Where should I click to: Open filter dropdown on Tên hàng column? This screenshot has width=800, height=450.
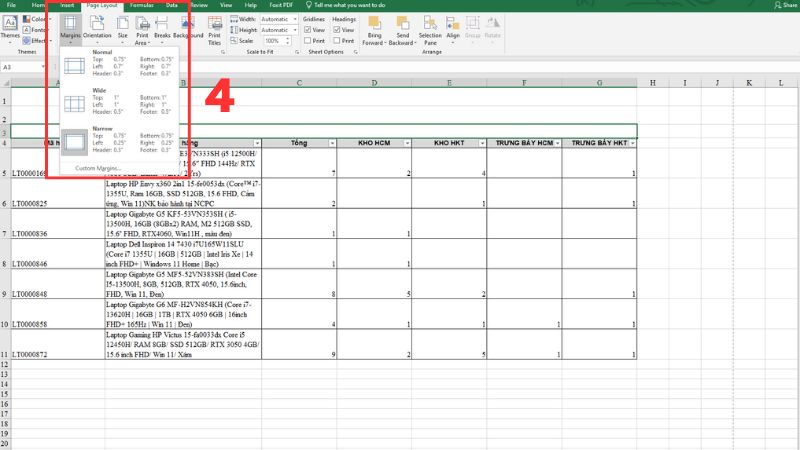pyautogui.click(x=257, y=143)
